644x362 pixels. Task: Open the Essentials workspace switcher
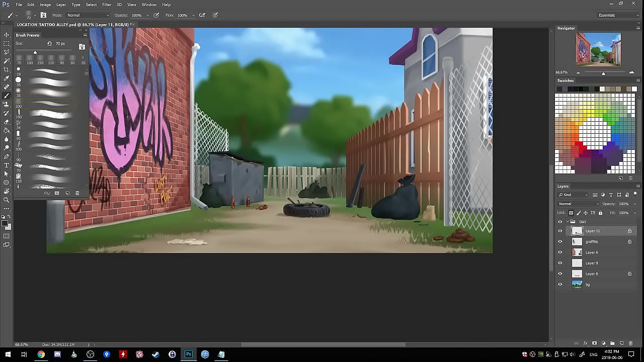(x=617, y=15)
